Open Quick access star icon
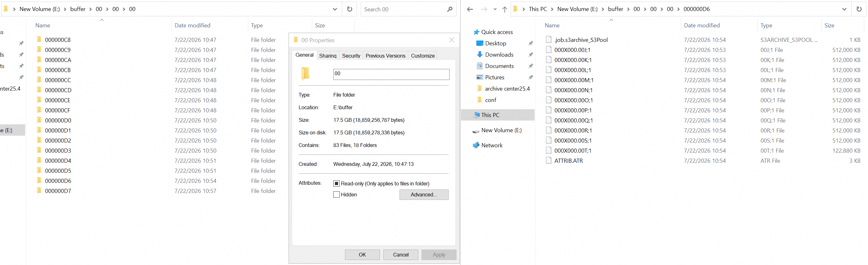 476,32
